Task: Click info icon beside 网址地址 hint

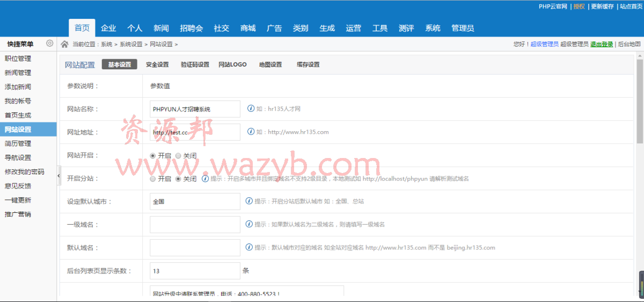Action: 251,132
